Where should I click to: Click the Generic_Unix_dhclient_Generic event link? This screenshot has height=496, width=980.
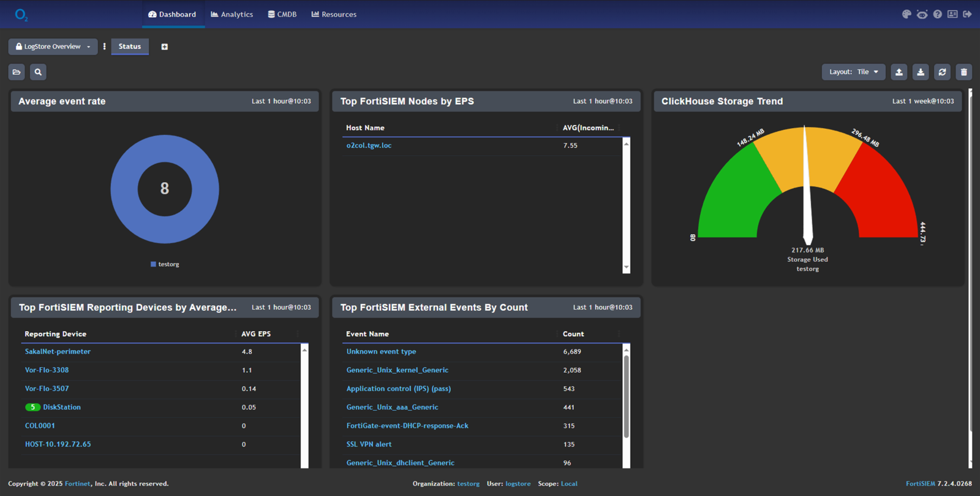pos(401,463)
